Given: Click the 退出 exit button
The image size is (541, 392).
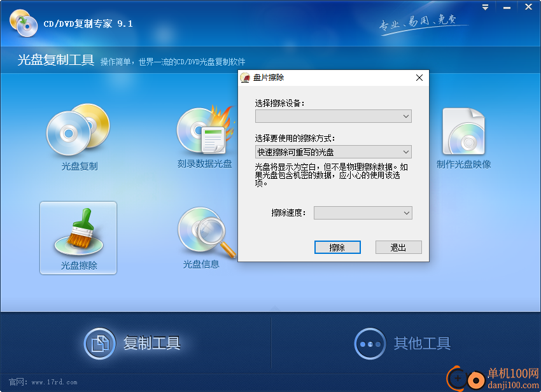Looking at the screenshot, I should pyautogui.click(x=398, y=248).
